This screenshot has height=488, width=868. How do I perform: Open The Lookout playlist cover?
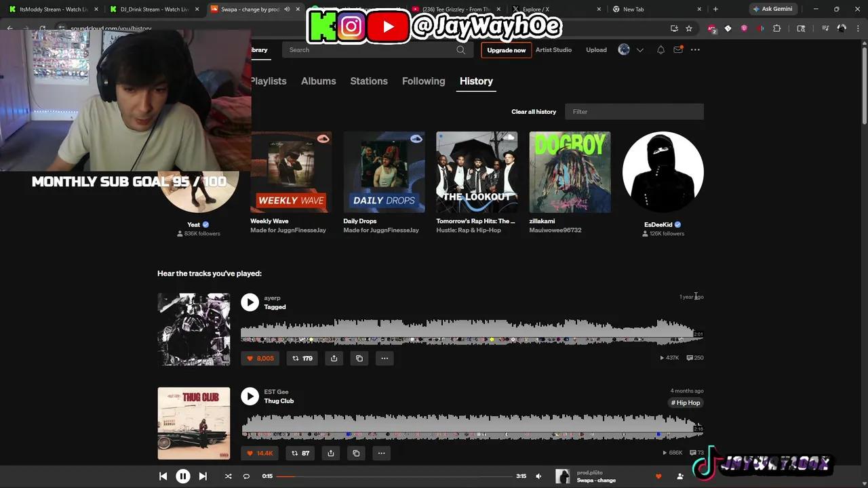pyautogui.click(x=477, y=172)
